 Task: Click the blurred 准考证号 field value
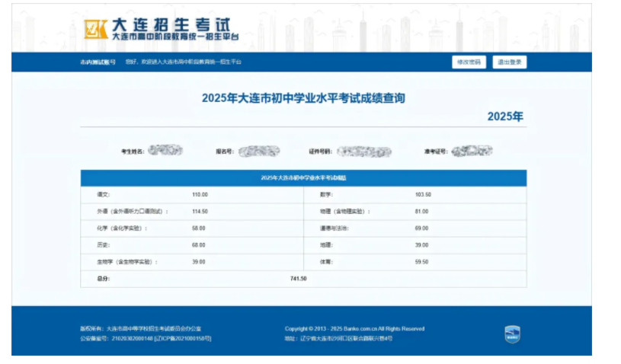point(471,151)
